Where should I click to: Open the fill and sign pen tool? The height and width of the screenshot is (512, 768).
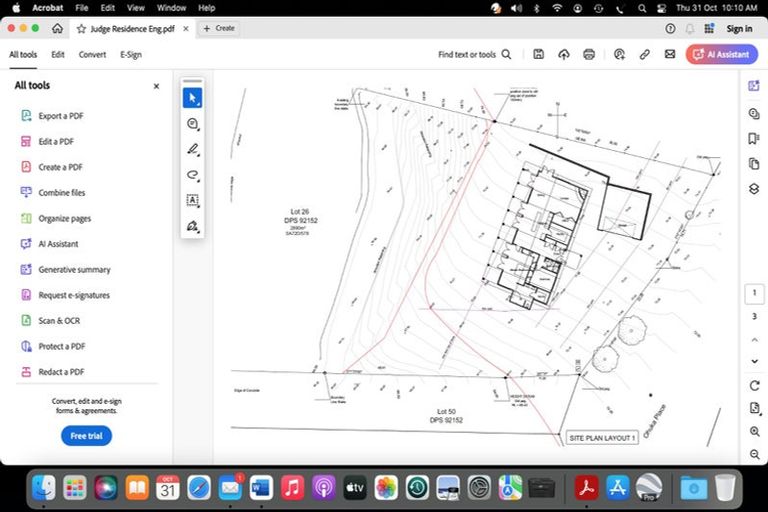coord(193,226)
